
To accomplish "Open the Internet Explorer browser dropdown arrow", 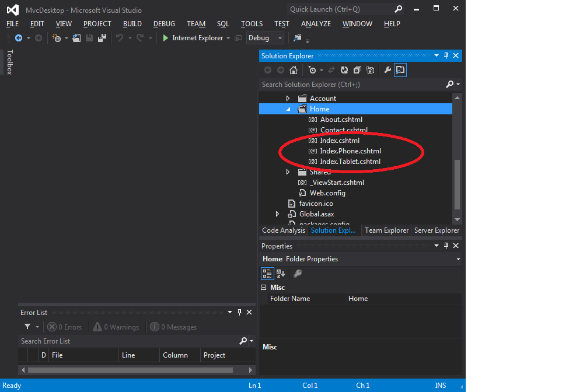I will pyautogui.click(x=228, y=38).
